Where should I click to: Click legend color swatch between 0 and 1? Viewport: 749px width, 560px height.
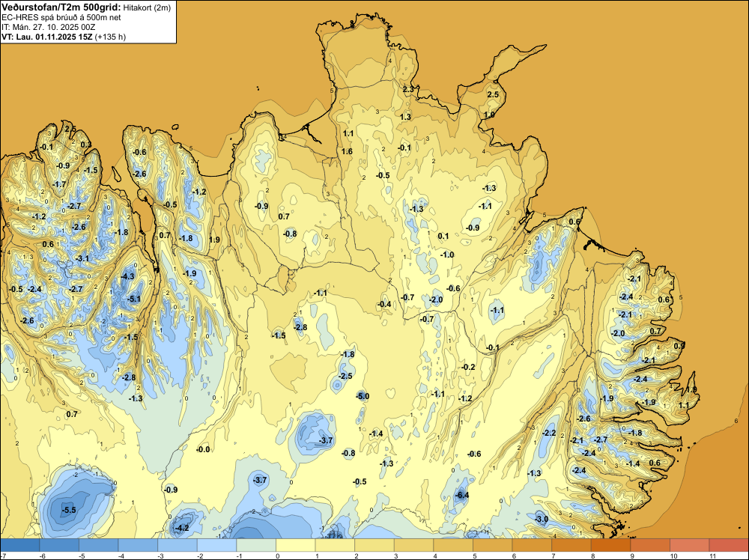coord(296,545)
